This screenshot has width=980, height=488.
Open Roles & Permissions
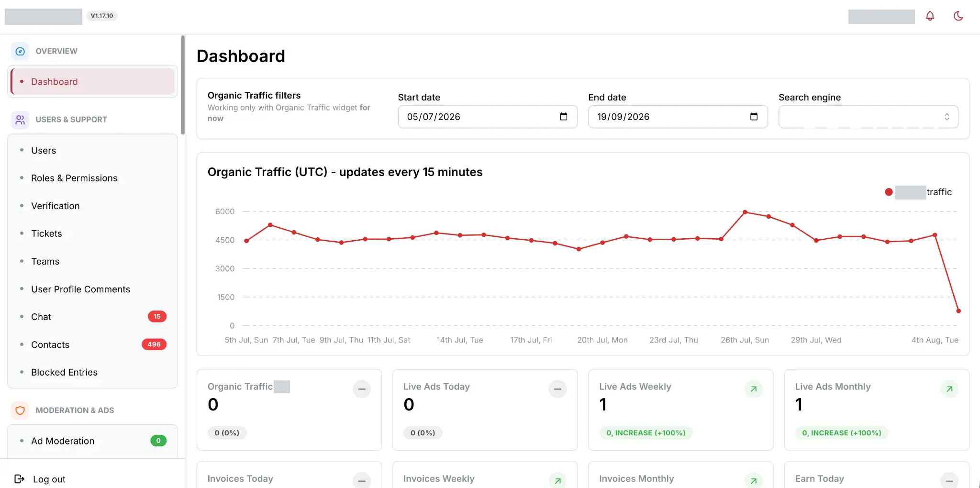point(92,178)
